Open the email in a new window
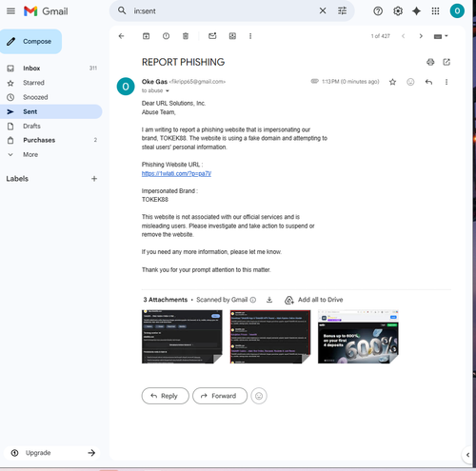The width and height of the screenshot is (476, 471). coord(446,62)
